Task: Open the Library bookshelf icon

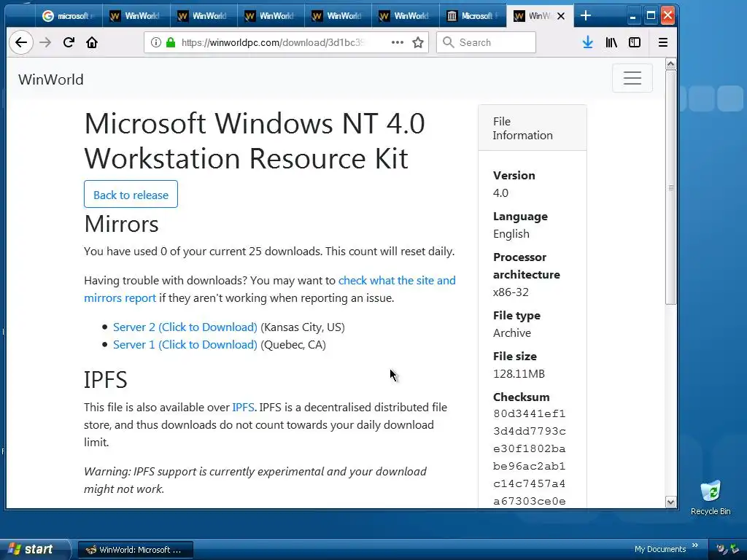Action: [x=611, y=42]
